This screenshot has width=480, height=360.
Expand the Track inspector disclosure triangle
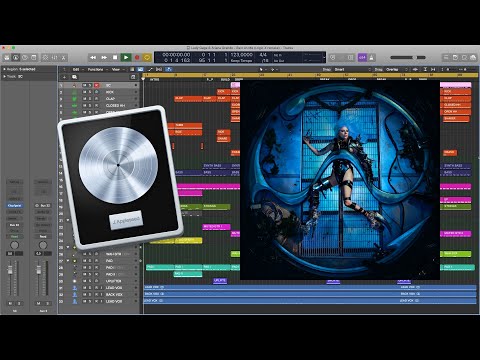point(4,76)
